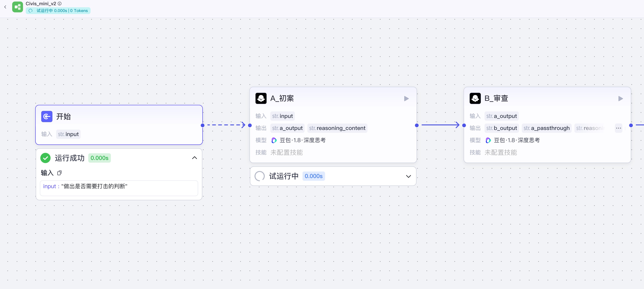Click the green success checkmark icon
Viewport: 644px width, 289px height.
[x=46, y=158]
